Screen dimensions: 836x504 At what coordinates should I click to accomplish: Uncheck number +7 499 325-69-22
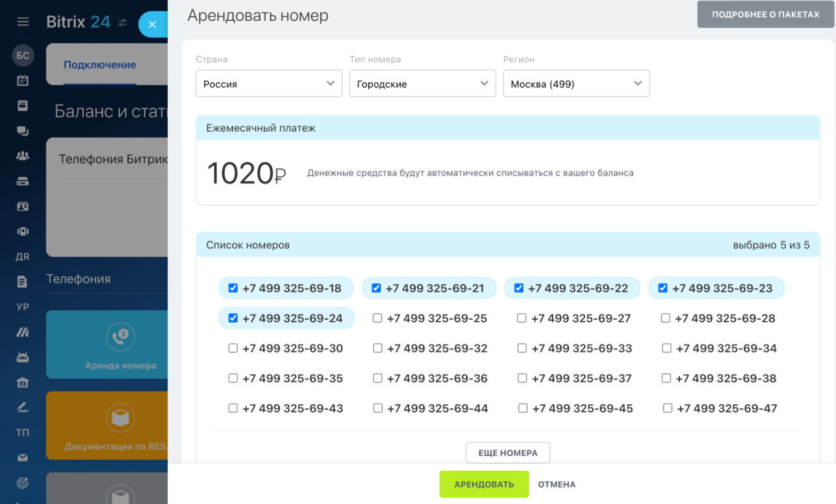pos(519,288)
